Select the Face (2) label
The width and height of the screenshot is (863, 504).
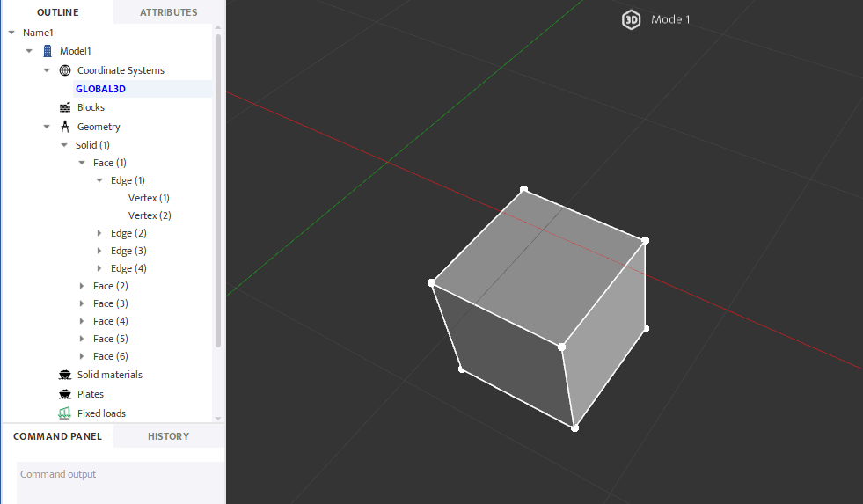[x=111, y=286]
